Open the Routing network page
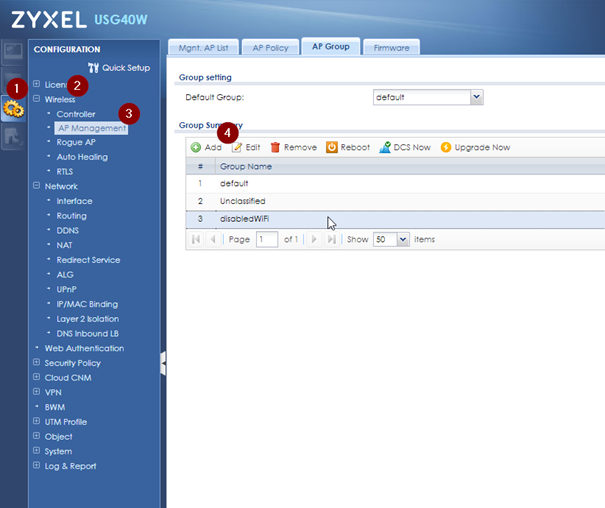 point(71,215)
